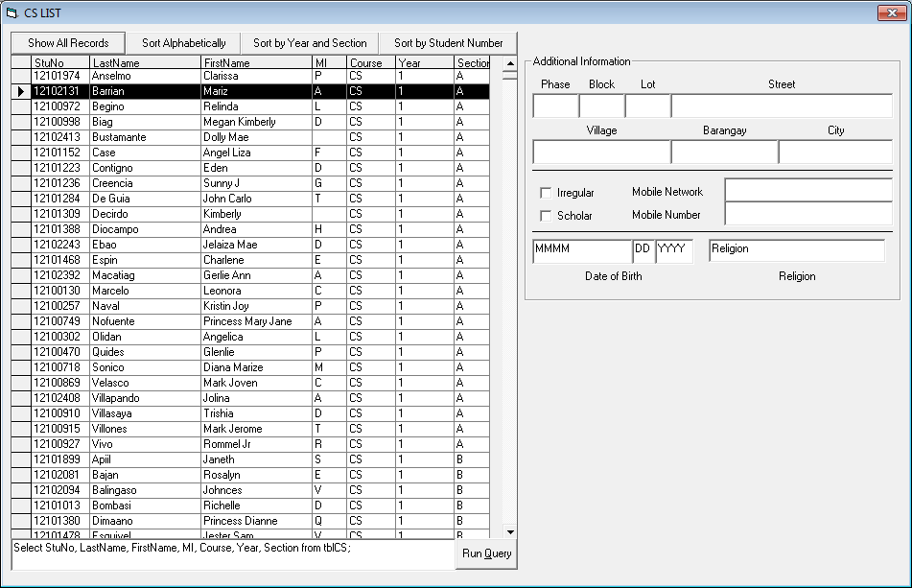912x588 pixels.
Task: Select last name Decirdo
Action: click(146, 214)
